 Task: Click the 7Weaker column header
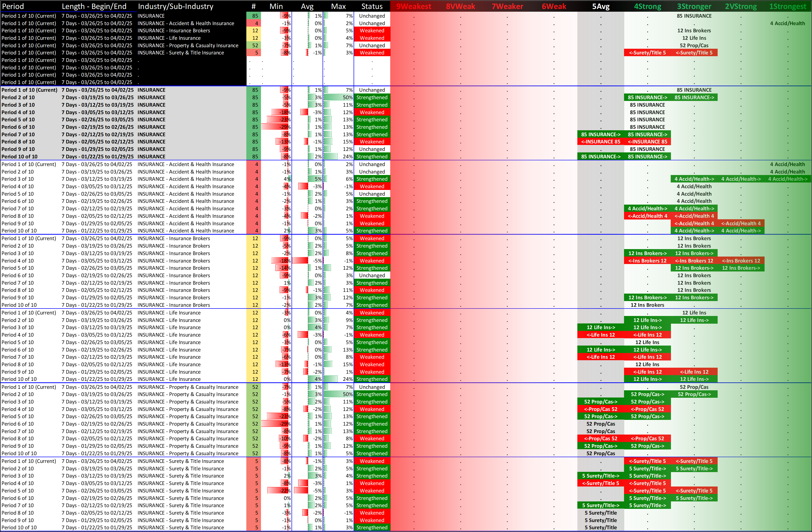[507, 6]
